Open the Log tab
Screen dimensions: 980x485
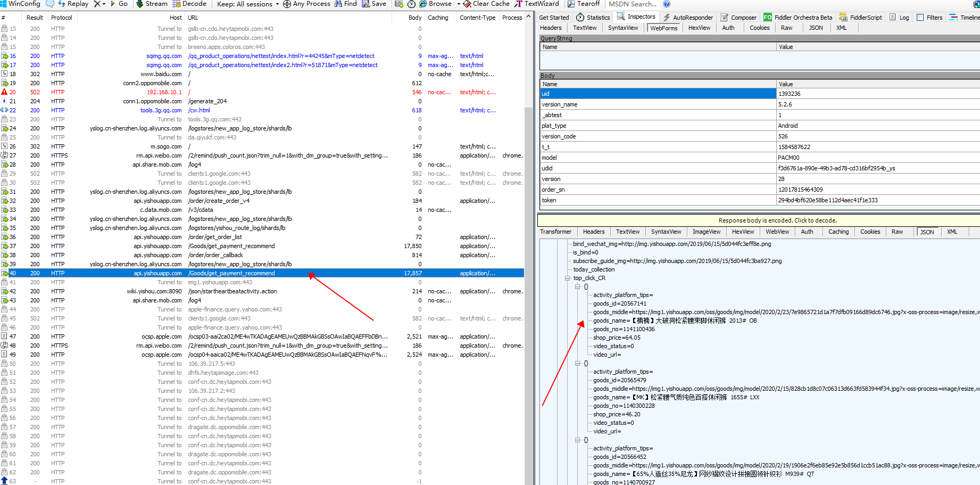900,18
